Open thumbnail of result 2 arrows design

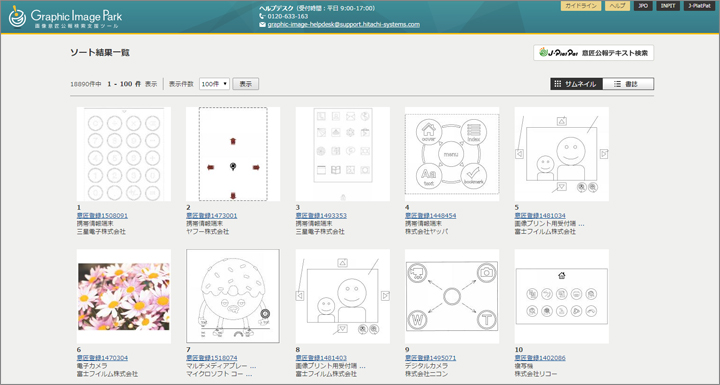(233, 154)
